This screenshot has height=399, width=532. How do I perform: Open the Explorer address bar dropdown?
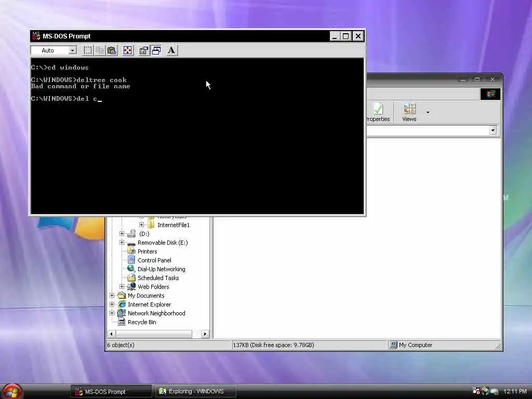pos(493,130)
